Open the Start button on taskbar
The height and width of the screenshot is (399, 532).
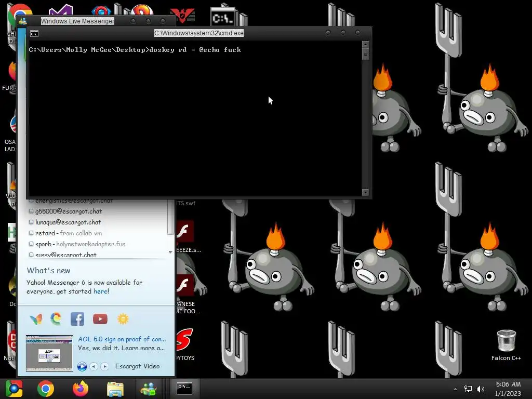coord(14,389)
